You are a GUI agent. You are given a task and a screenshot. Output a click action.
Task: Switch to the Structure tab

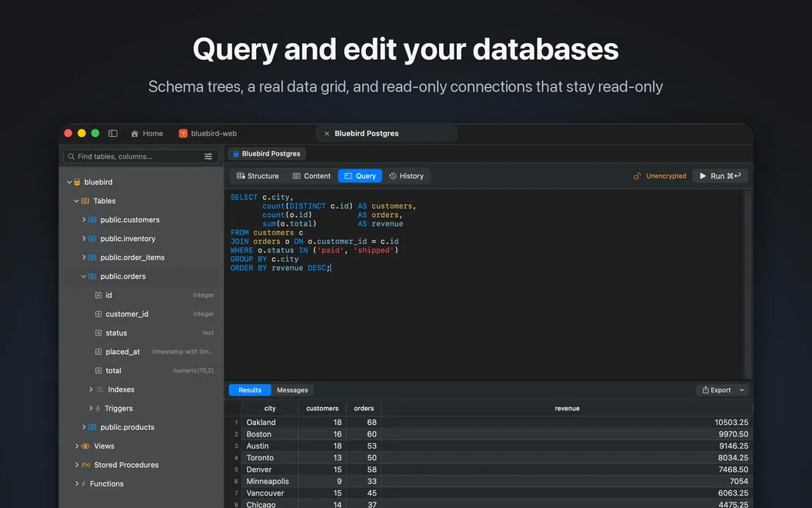[258, 176]
